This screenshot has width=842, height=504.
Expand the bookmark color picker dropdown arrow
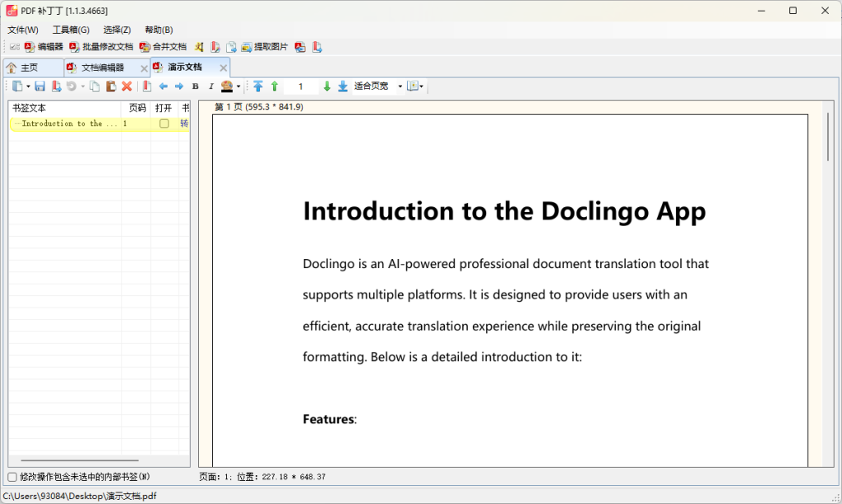coord(238,86)
